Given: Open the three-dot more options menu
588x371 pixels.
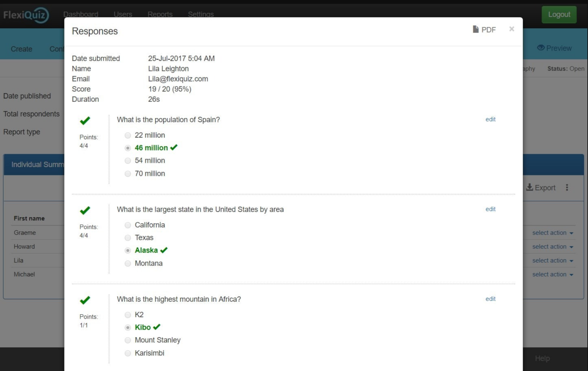Looking at the screenshot, I should pyautogui.click(x=567, y=187).
